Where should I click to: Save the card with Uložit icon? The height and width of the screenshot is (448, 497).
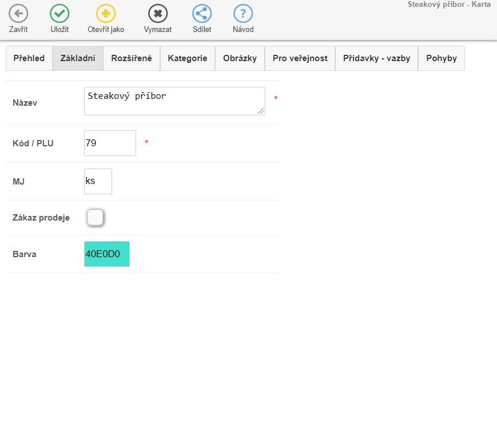coord(59,14)
